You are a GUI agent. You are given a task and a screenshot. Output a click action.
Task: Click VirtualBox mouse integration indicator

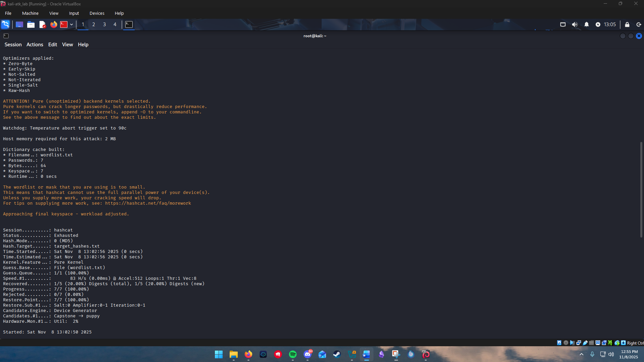(617, 343)
